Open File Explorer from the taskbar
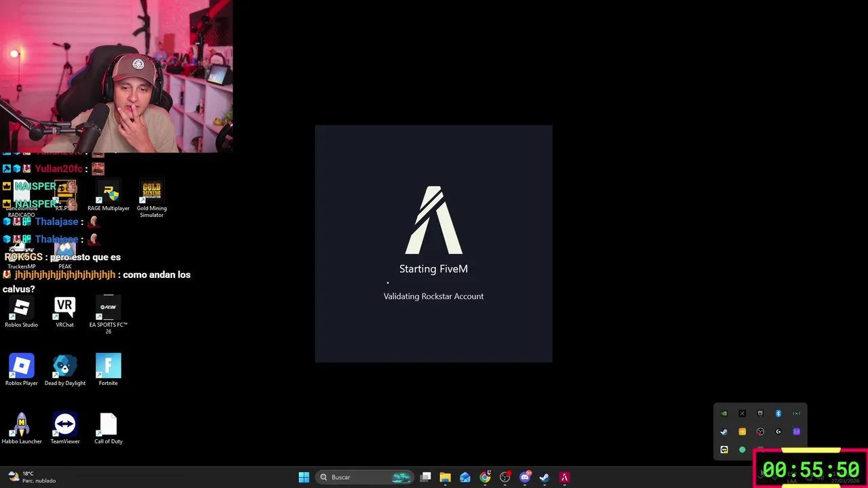Viewport: 868px width, 488px height. coord(445,477)
